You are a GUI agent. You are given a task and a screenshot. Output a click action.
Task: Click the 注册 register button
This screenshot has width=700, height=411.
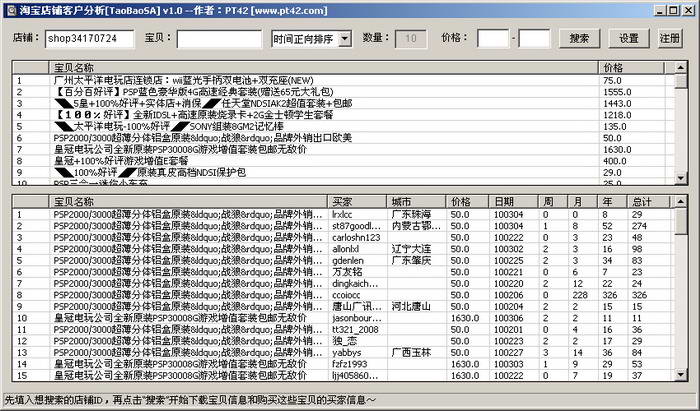click(670, 39)
